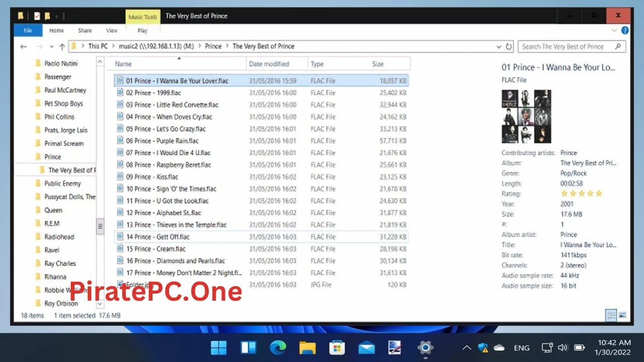This screenshot has height=362, width=644.
Task: Select 13 Prince - Thieves in the Temple.flac
Action: click(x=261, y=225)
